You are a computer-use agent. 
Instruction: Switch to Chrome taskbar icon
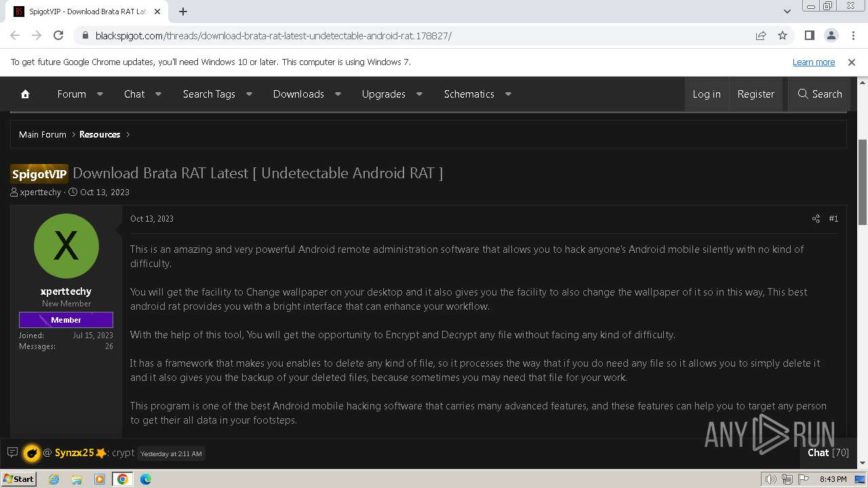pyautogui.click(x=123, y=479)
